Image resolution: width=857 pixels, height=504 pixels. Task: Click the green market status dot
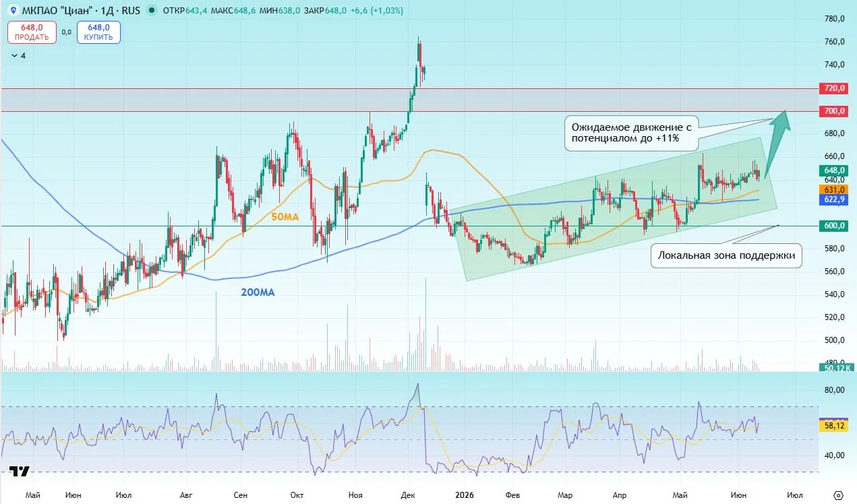(150, 11)
